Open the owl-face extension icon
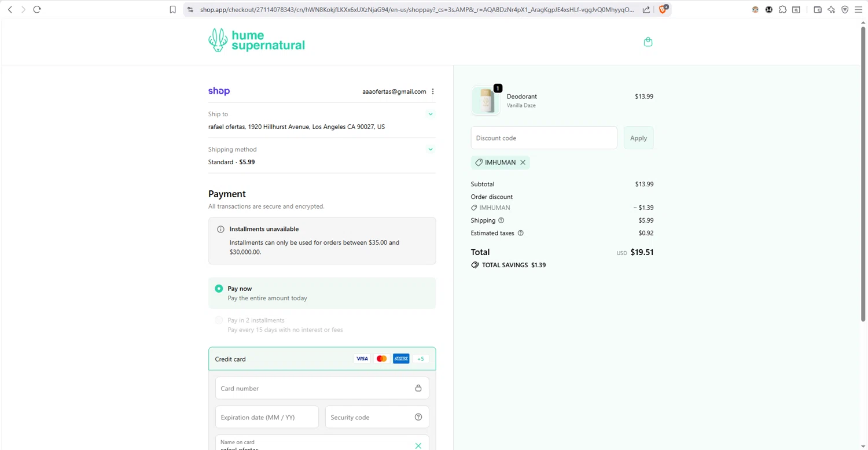 coord(755,9)
